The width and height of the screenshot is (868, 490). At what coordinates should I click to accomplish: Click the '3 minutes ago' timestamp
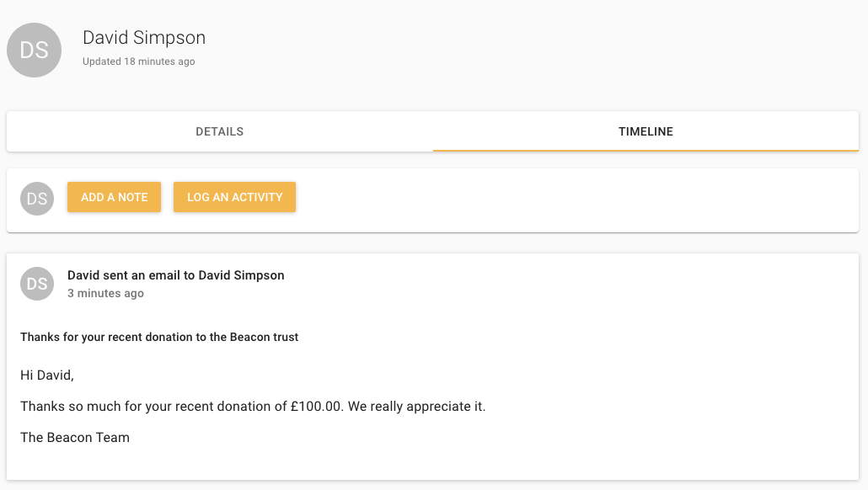pos(105,294)
